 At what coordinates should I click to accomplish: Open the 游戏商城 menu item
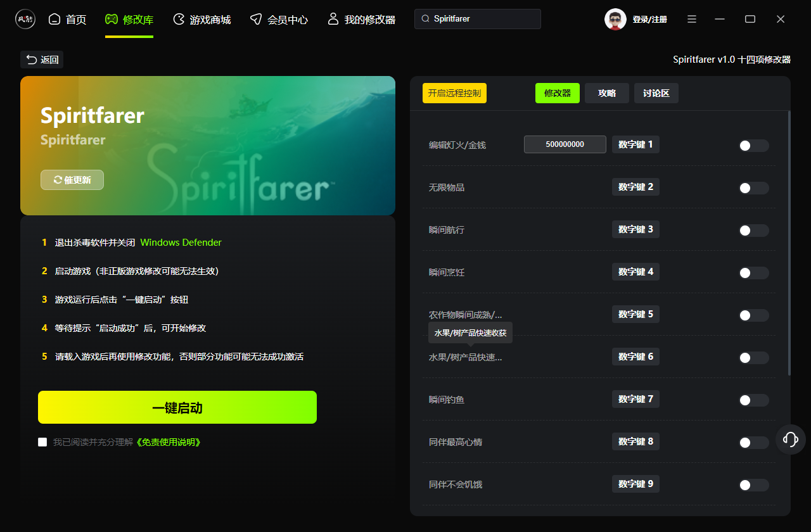point(201,20)
